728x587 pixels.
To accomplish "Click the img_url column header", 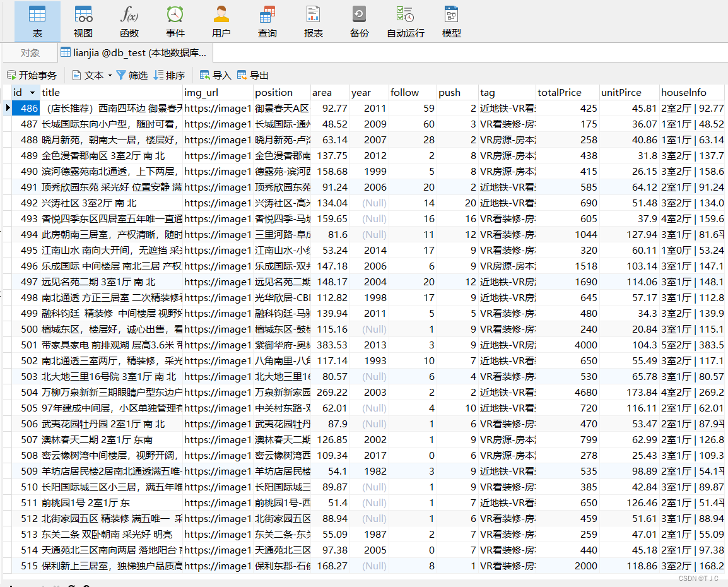I will pyautogui.click(x=218, y=92).
